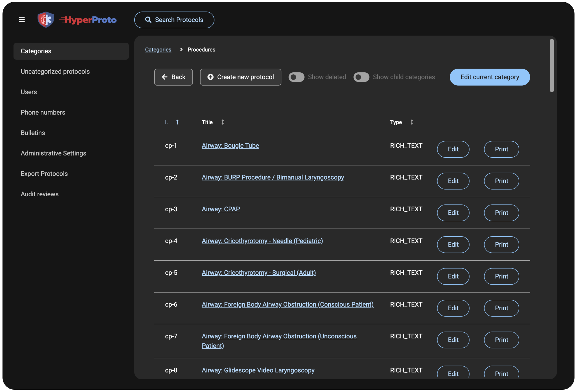577x392 pixels.
Task: Print the cp-5 protocol
Action: tap(501, 276)
